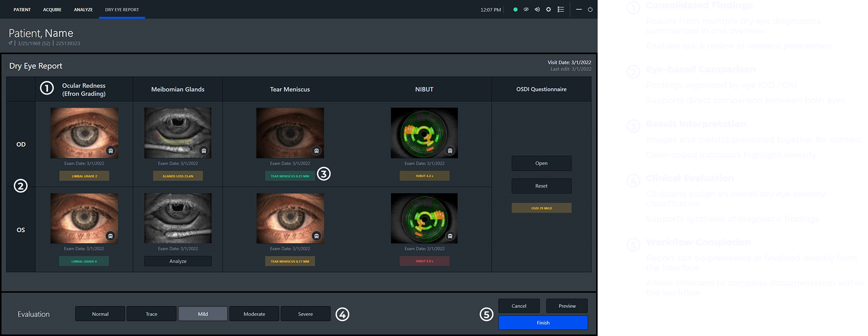Open the OD Tear Meniscus photo
Screen dimensions: 868x336
290,133
